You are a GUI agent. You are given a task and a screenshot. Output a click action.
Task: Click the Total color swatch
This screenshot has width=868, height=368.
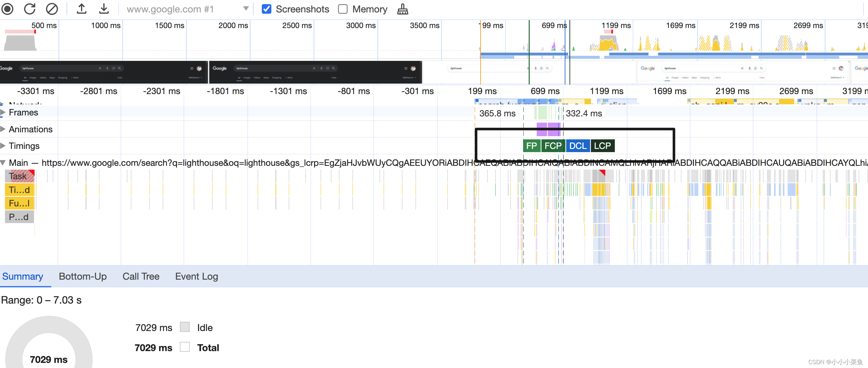point(185,347)
